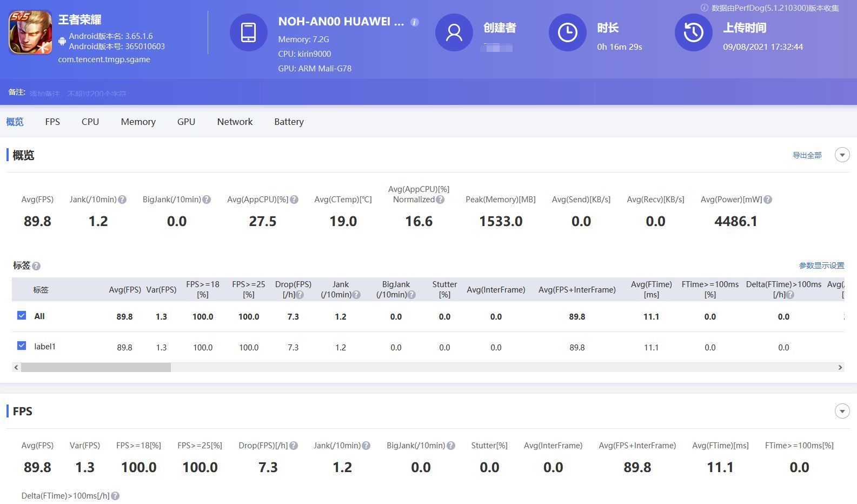Screen dimensions: 857x504
Task: Click help icon next to Avg(Power)[mW]
Action: tap(768, 200)
